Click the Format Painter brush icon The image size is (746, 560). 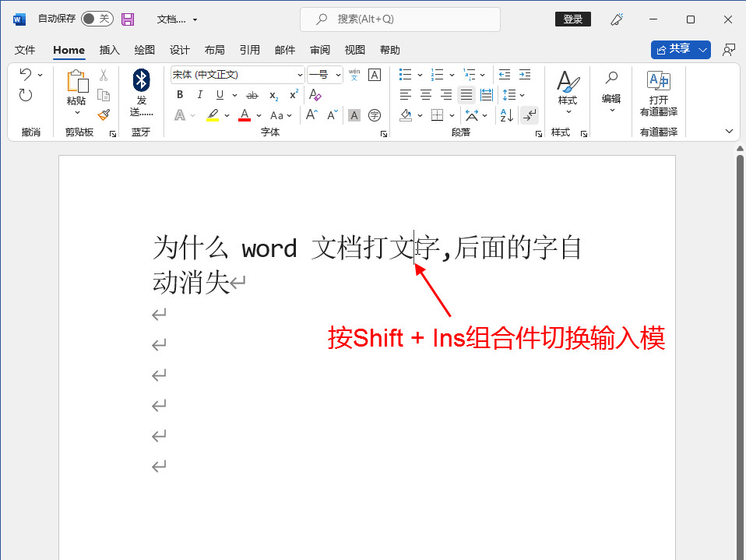point(104,114)
